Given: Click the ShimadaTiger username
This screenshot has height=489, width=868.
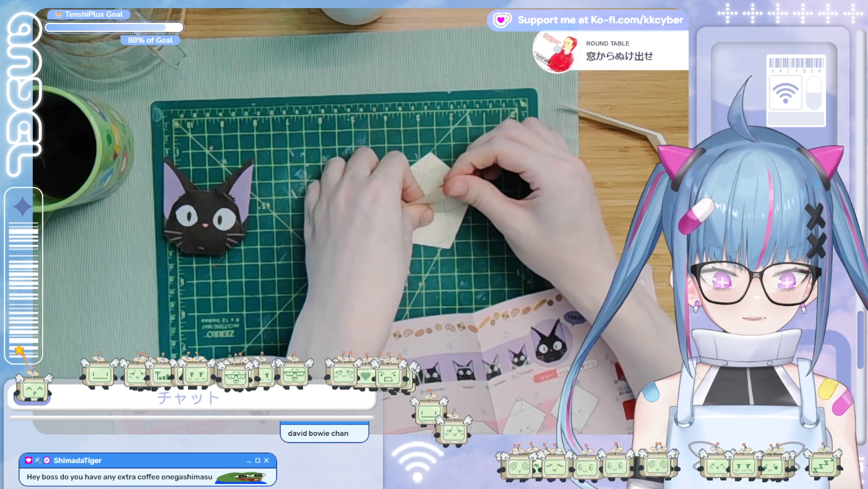Looking at the screenshot, I should point(77,461).
